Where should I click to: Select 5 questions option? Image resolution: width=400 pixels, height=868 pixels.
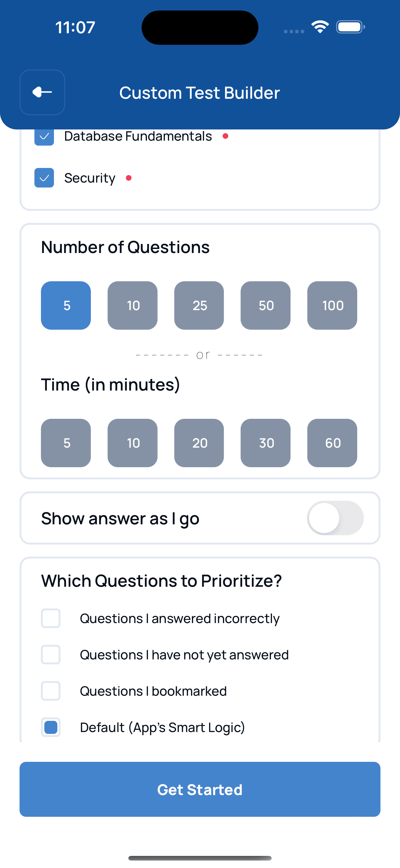66,305
